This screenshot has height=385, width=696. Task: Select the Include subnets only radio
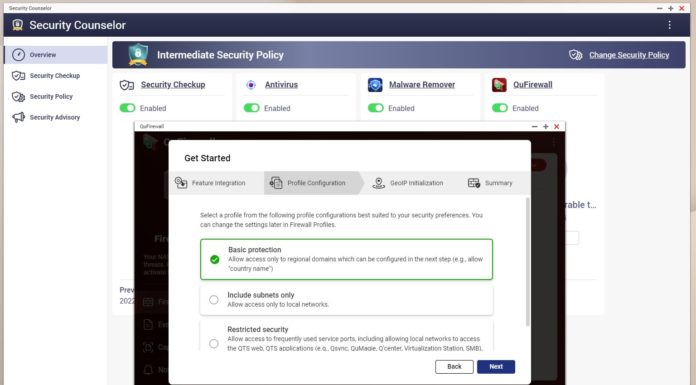pos(214,300)
